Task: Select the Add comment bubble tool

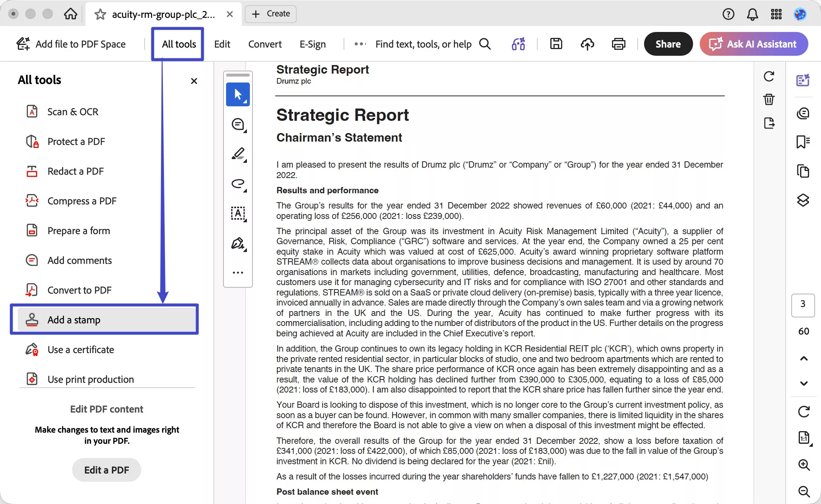Action: click(x=238, y=125)
